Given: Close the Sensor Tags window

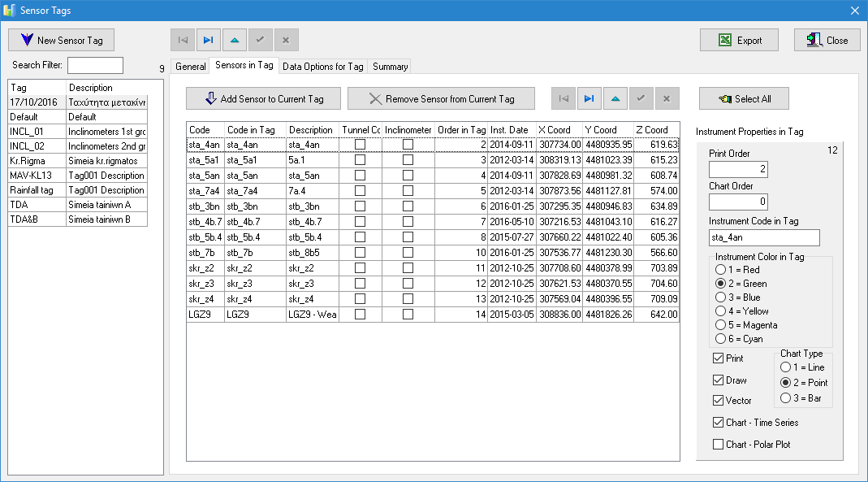Looking at the screenshot, I should (x=855, y=11).
